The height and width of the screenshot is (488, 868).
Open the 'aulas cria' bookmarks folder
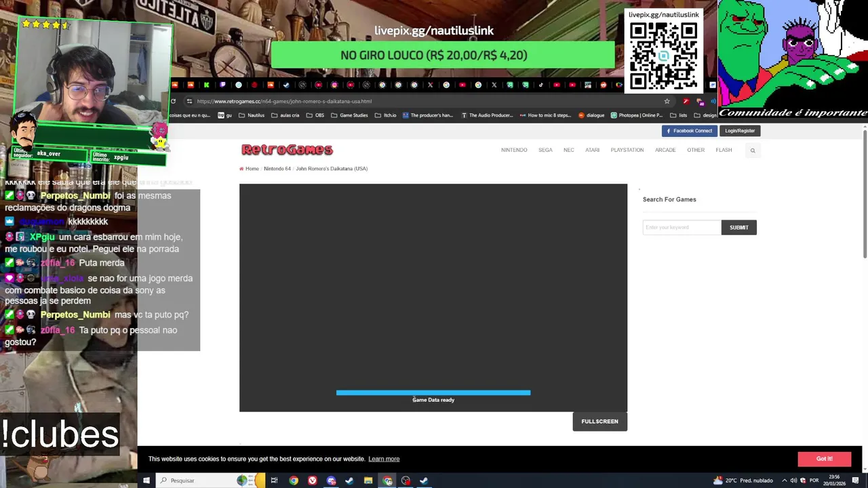click(285, 115)
